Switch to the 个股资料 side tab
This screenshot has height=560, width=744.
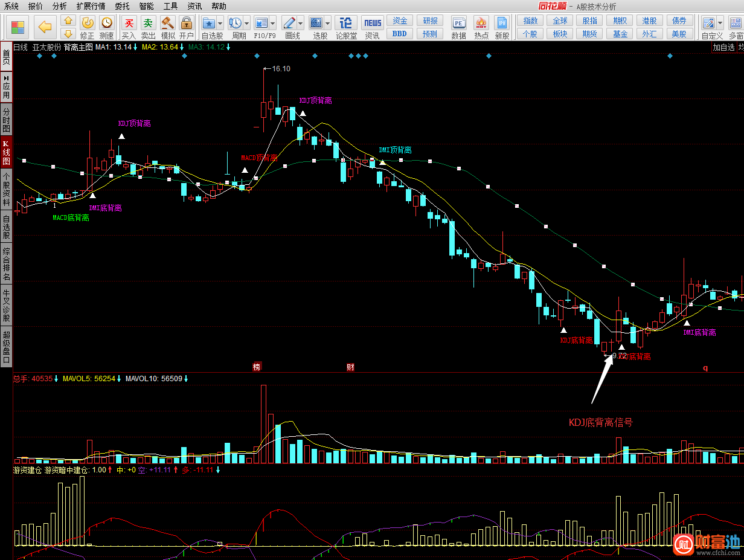(6, 190)
